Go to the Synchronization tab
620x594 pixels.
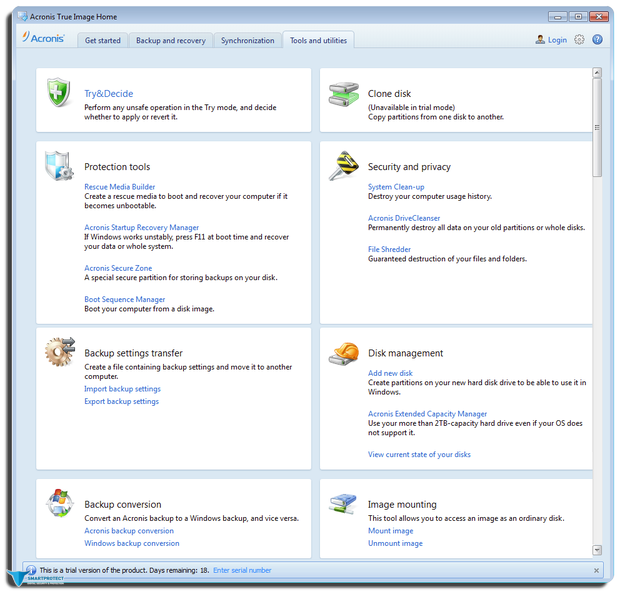[x=247, y=41]
